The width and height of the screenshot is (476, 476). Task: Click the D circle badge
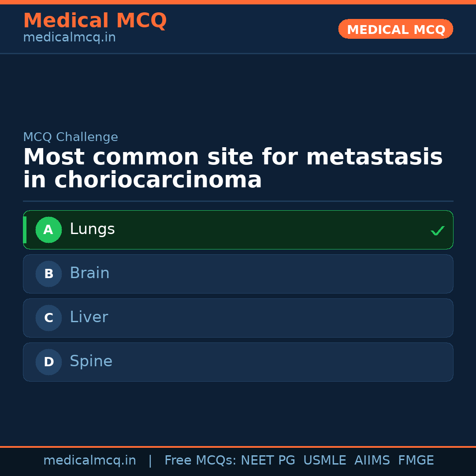click(48, 362)
